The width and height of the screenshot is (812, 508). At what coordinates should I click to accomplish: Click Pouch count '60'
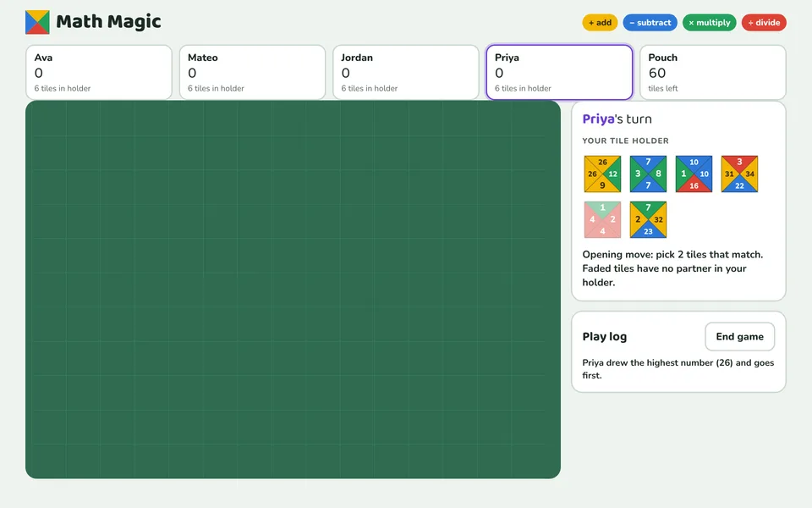(657, 73)
